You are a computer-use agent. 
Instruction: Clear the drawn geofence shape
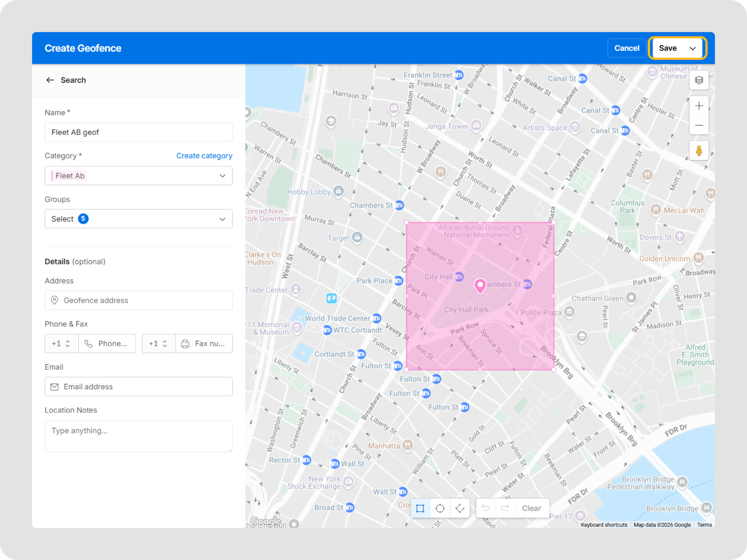click(x=531, y=508)
